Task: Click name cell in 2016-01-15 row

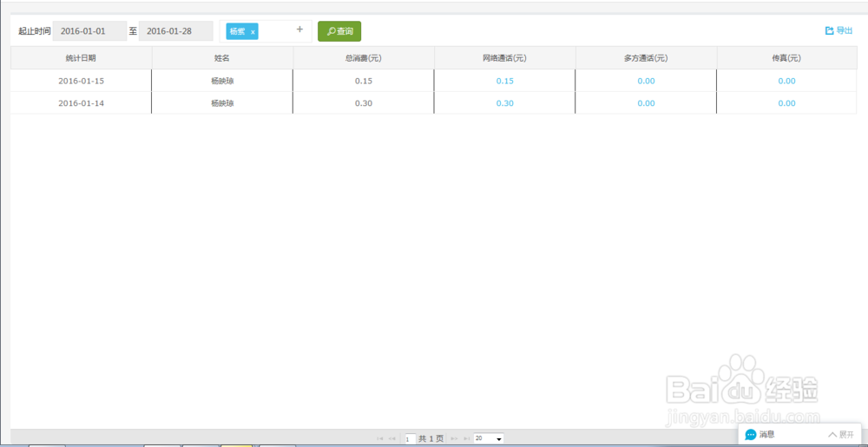Action: pyautogui.click(x=222, y=81)
